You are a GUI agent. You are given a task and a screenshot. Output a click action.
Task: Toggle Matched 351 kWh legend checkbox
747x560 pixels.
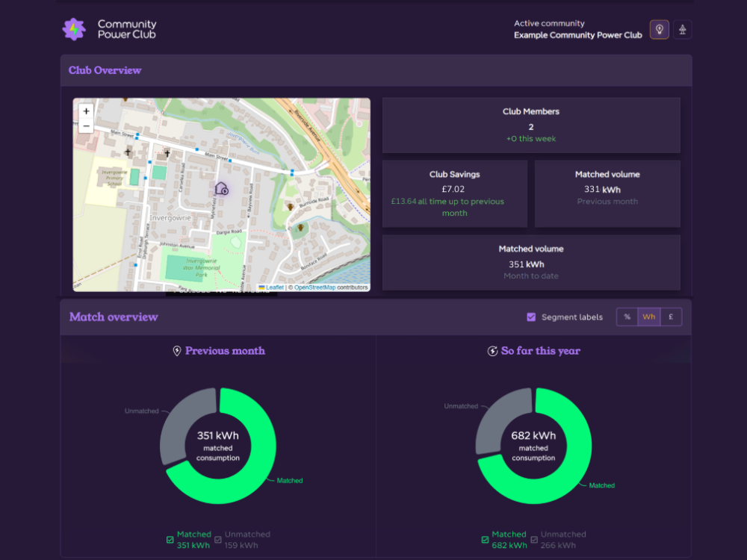170,540
